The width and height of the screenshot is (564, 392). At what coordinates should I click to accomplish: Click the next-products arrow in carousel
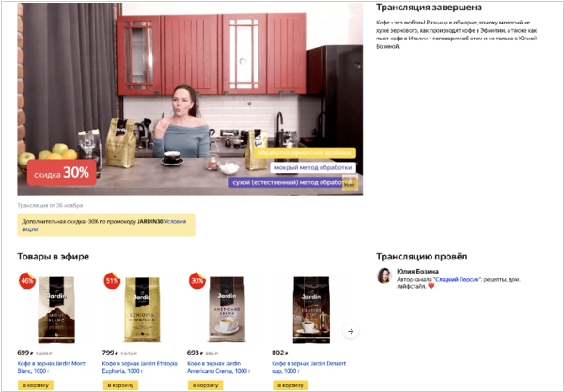351,331
